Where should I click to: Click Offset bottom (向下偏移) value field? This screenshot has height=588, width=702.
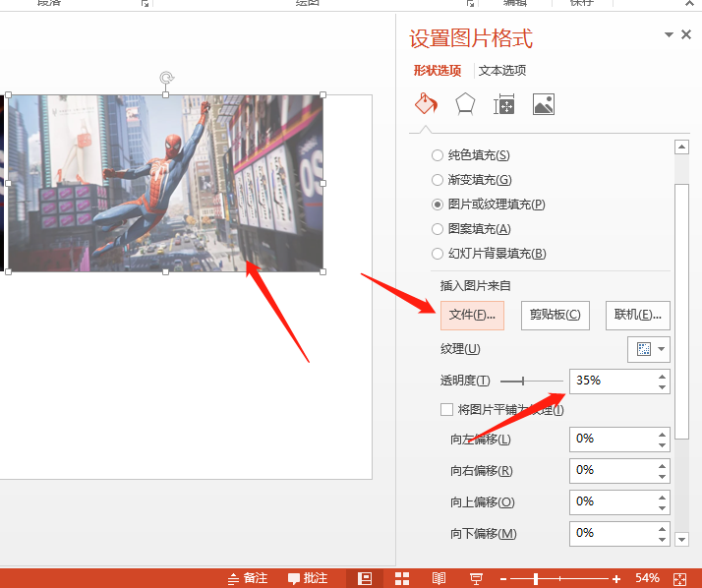point(613,533)
